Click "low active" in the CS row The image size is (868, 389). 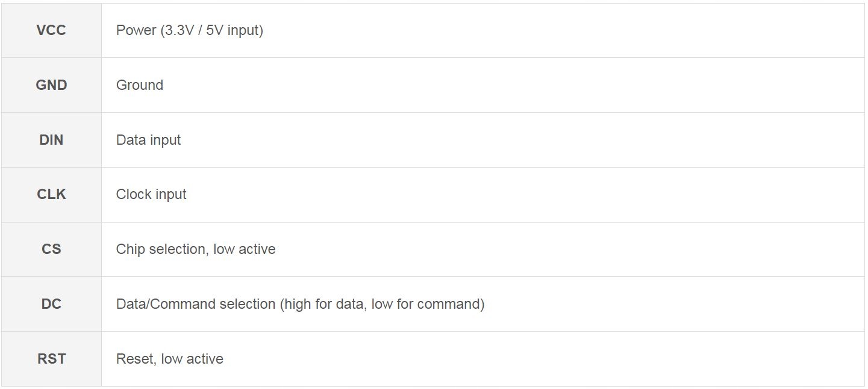pyautogui.click(x=244, y=249)
